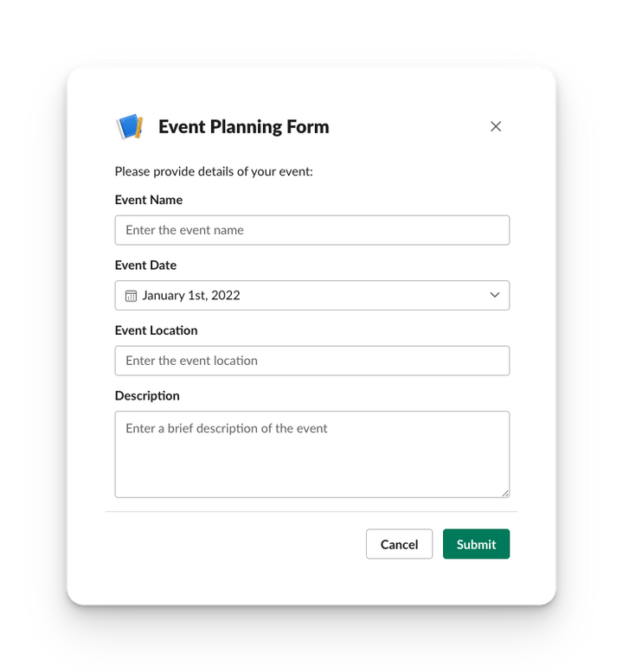The height and width of the screenshot is (672, 623).
Task: Expand the Event Date dropdown chevron
Action: [495, 295]
